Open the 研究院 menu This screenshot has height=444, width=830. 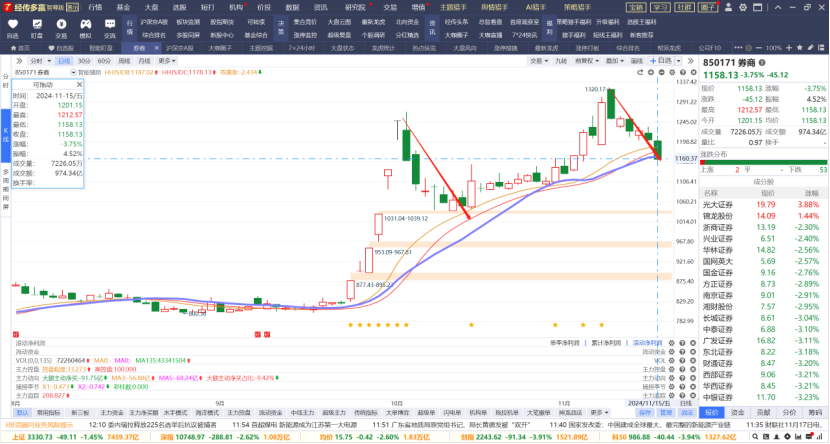coord(355,7)
